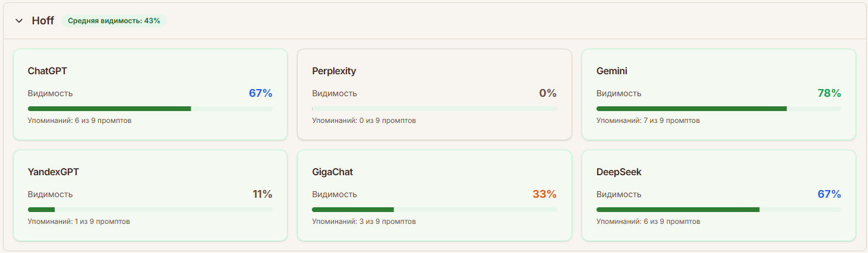Click the ChatGPT visibility progress bar

[150, 109]
